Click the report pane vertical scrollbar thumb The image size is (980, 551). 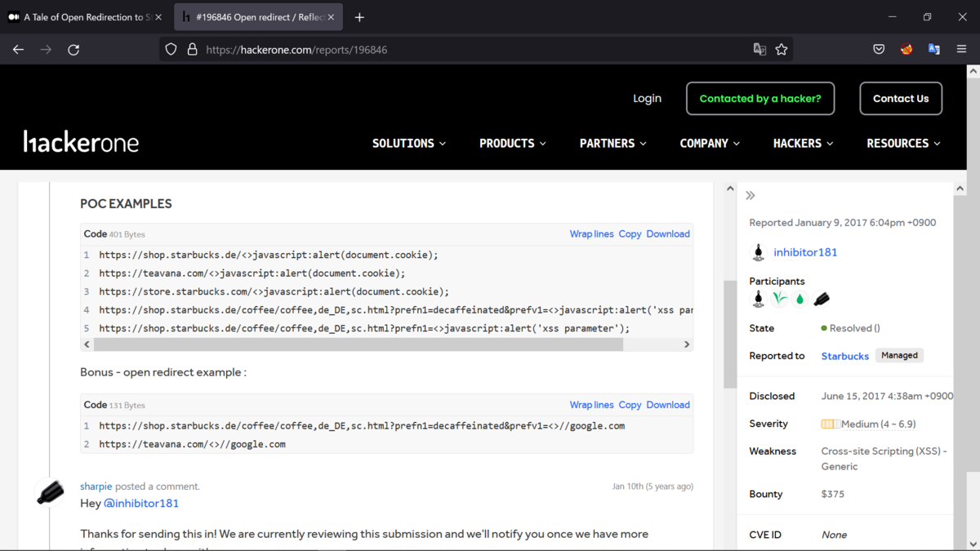pos(730,335)
